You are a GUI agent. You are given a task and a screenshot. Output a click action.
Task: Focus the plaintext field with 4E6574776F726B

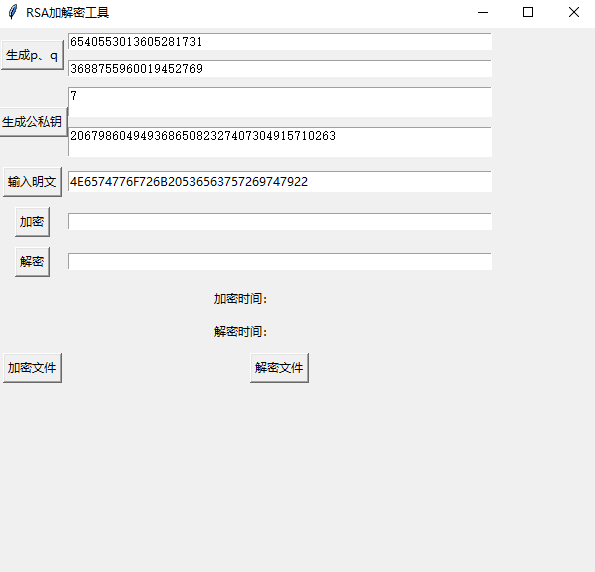tap(280, 181)
